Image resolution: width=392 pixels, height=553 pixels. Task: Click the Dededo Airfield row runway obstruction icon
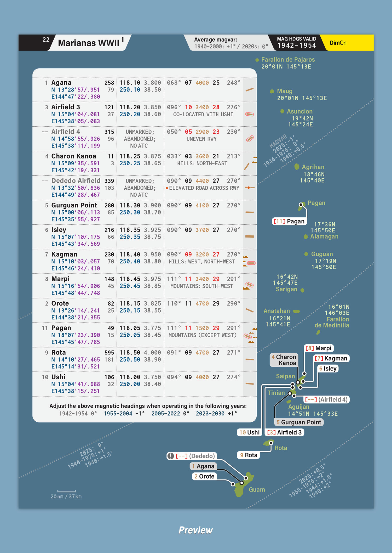(250, 188)
